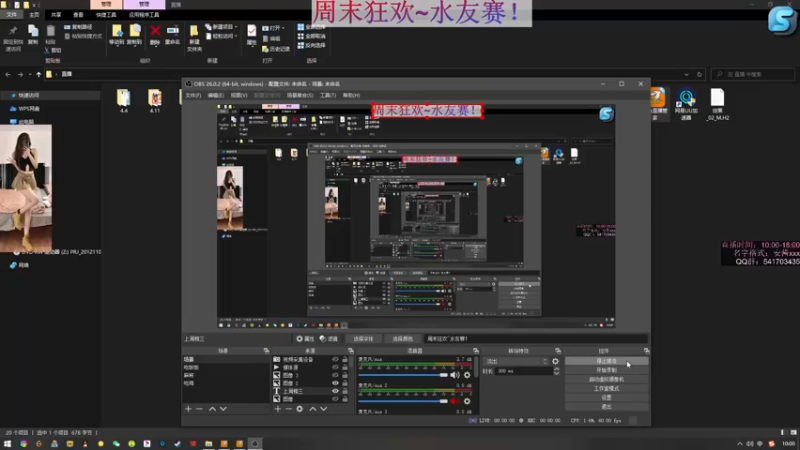Image resolution: width=800 pixels, height=450 pixels.
Task: Toggle visibility of Image 3 source
Action: click(x=335, y=375)
